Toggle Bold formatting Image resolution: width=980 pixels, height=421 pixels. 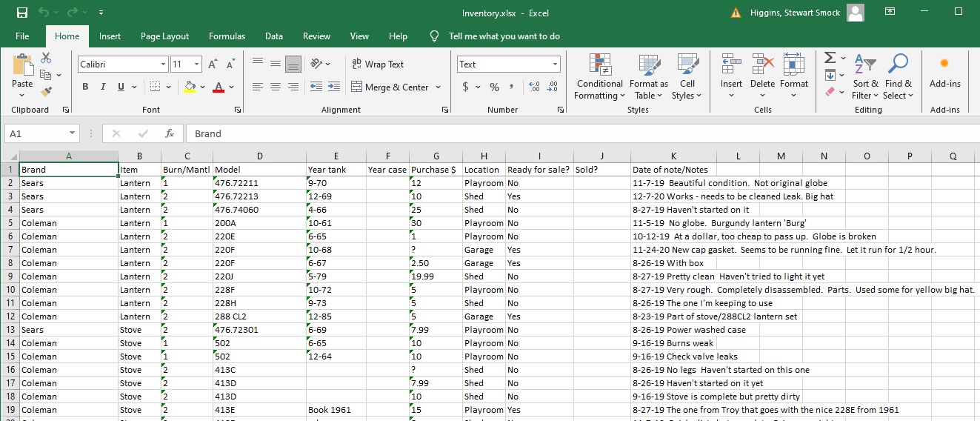[x=85, y=87]
